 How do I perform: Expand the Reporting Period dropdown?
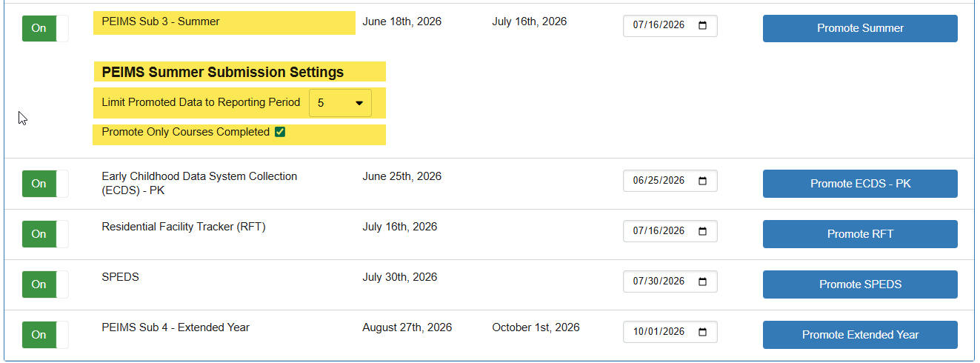pos(340,103)
